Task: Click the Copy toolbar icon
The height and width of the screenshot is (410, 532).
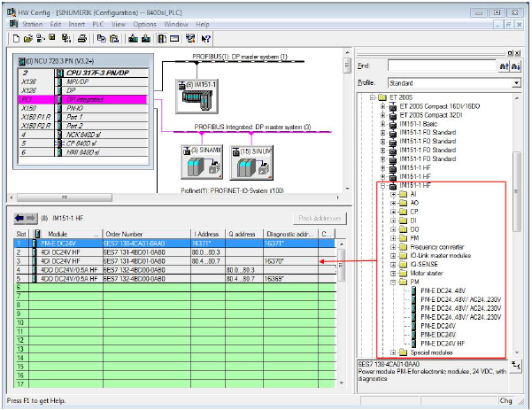Action: click(101, 39)
